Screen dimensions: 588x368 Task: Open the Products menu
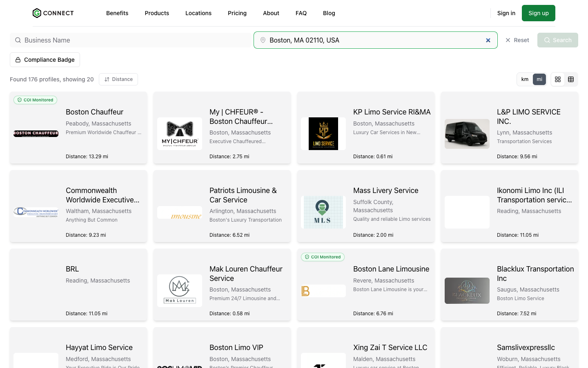point(157,13)
